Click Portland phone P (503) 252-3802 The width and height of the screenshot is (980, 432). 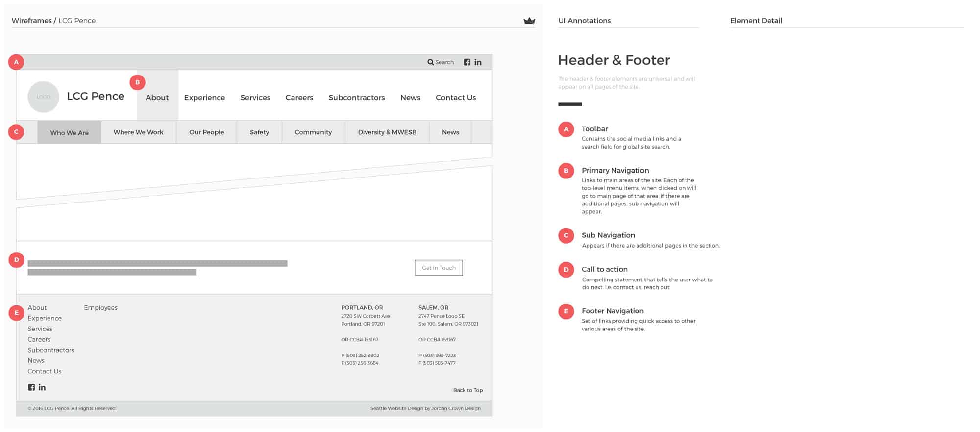coord(360,355)
